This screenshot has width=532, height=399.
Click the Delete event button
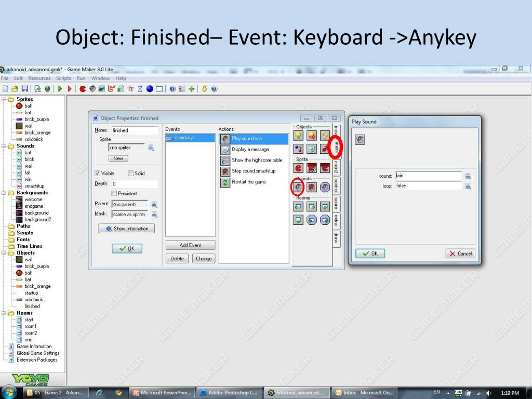point(177,259)
